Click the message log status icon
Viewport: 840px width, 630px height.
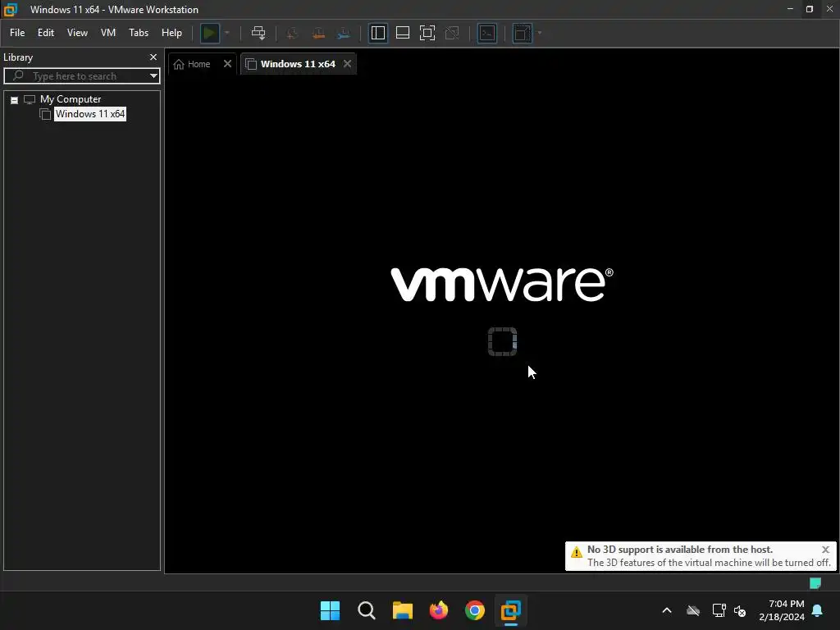click(x=815, y=583)
